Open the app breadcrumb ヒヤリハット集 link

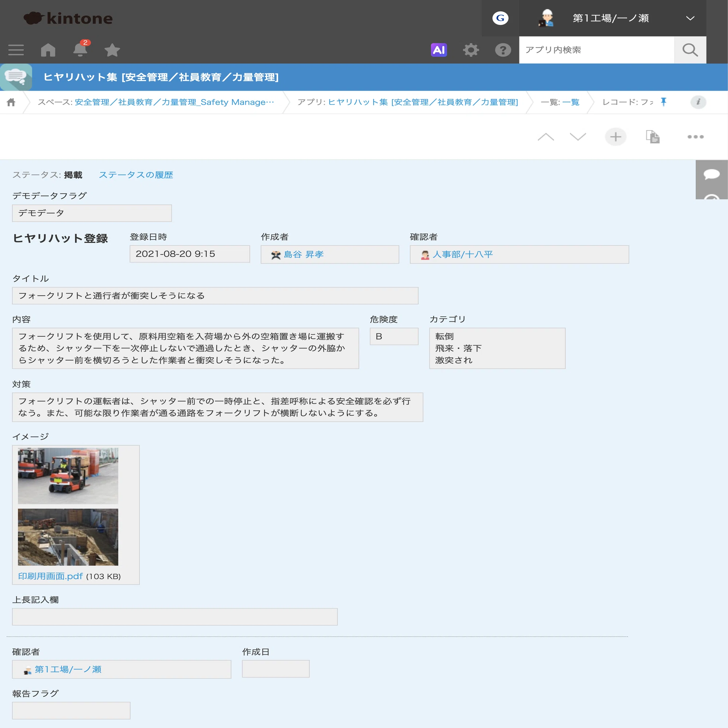coord(423,102)
